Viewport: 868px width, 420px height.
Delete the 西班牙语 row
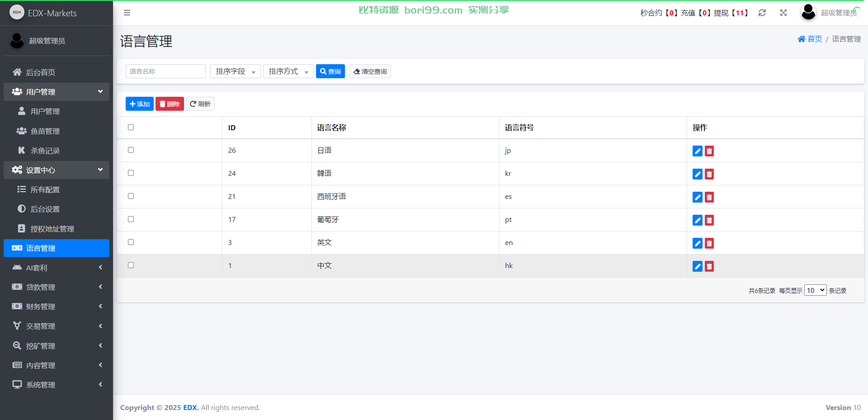click(x=709, y=197)
